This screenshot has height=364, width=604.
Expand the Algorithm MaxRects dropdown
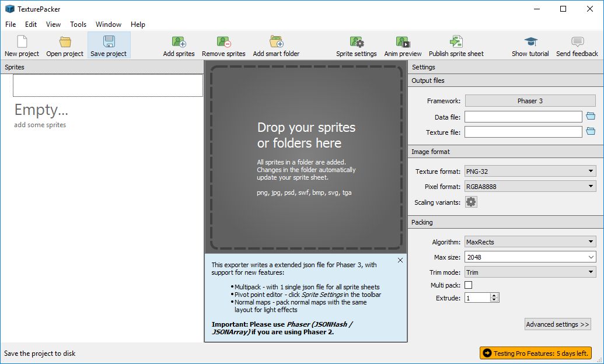click(529, 242)
